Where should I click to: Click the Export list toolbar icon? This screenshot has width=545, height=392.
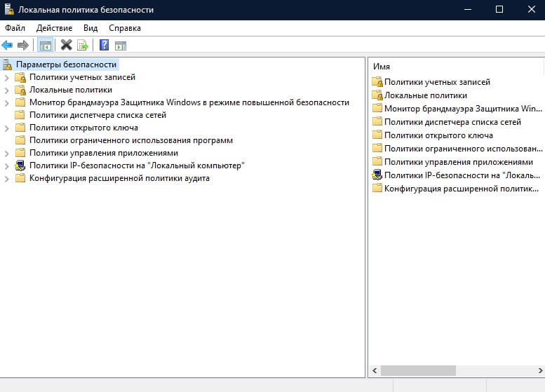pos(83,45)
